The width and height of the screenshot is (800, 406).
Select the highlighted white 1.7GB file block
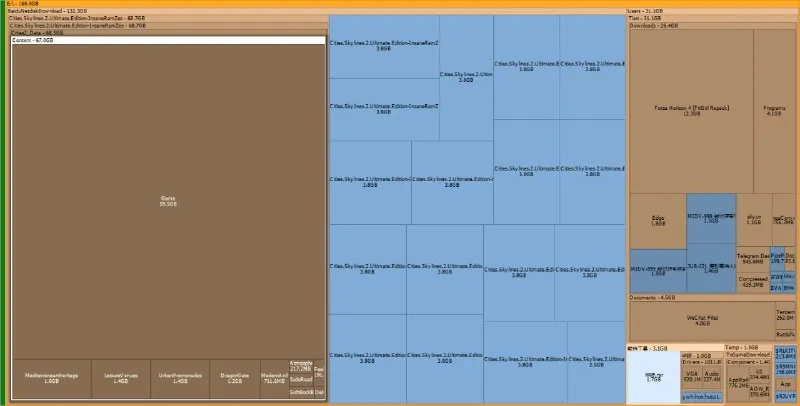[652, 378]
